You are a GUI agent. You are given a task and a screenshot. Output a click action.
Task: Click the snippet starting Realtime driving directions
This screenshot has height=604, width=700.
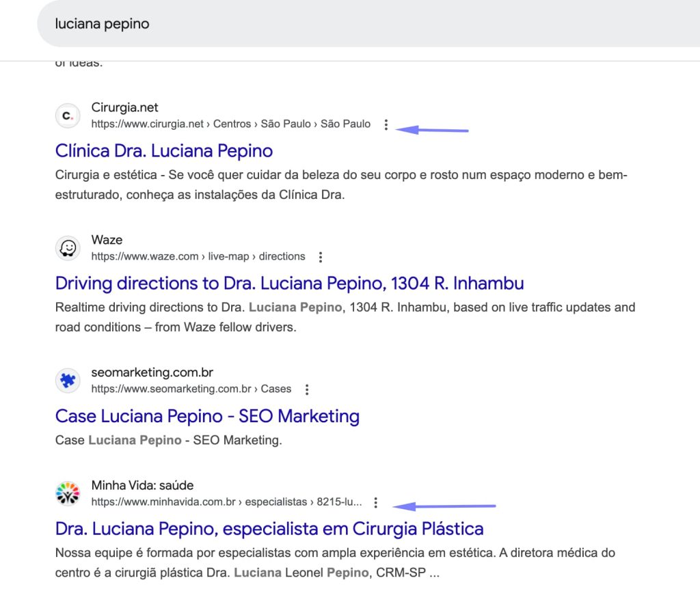[x=345, y=317]
